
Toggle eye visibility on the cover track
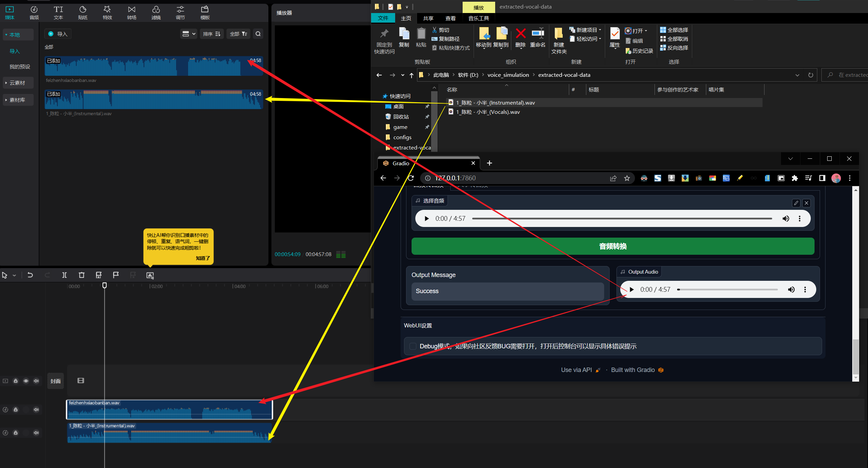26,381
